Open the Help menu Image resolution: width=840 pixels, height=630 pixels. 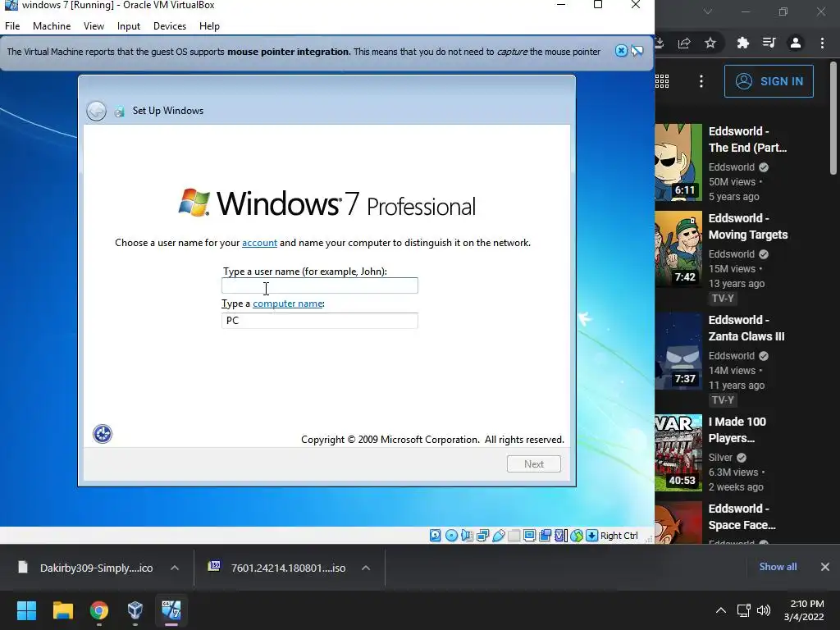pyautogui.click(x=209, y=26)
